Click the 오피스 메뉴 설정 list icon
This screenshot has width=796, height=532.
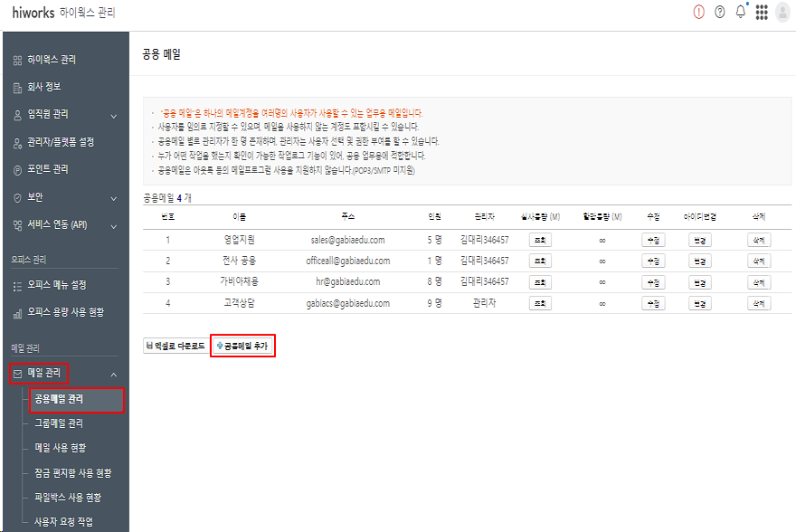(x=18, y=286)
